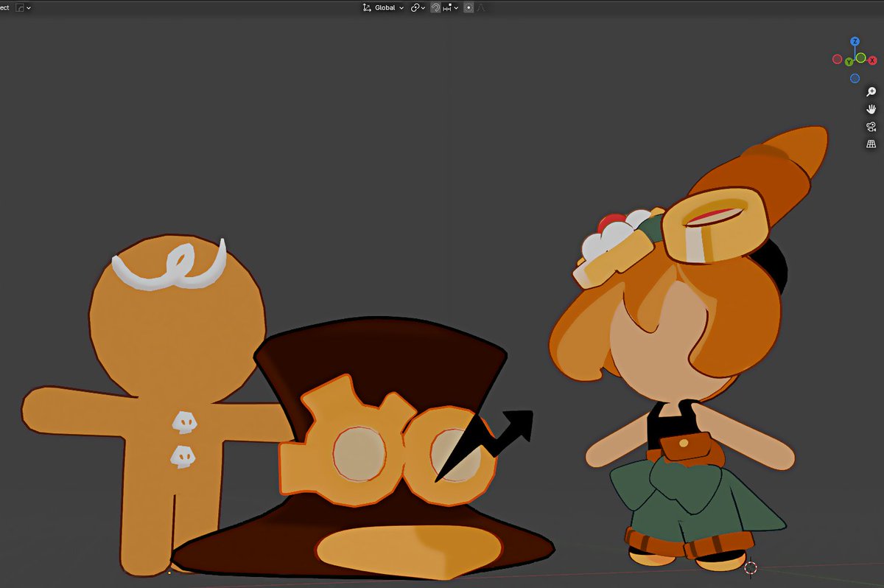Click the proportional editing falloff icon

pos(481,7)
